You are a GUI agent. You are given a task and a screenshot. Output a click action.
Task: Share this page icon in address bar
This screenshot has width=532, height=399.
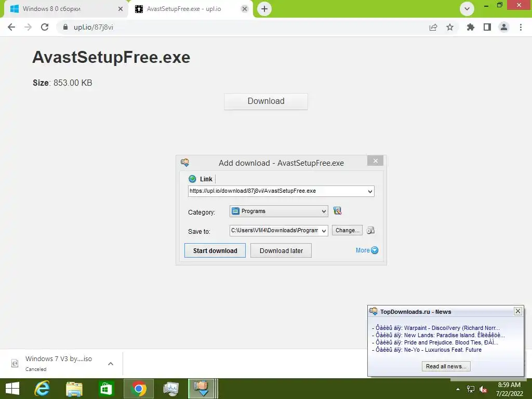tap(433, 27)
